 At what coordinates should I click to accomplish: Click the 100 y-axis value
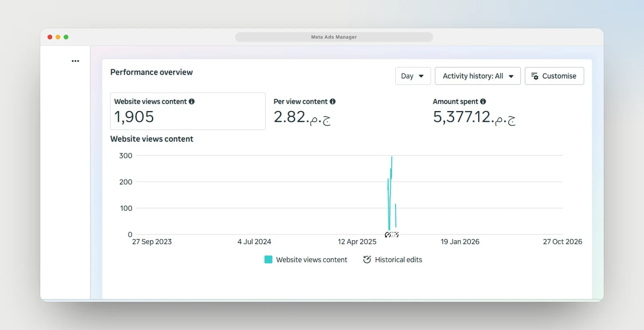tap(126, 208)
